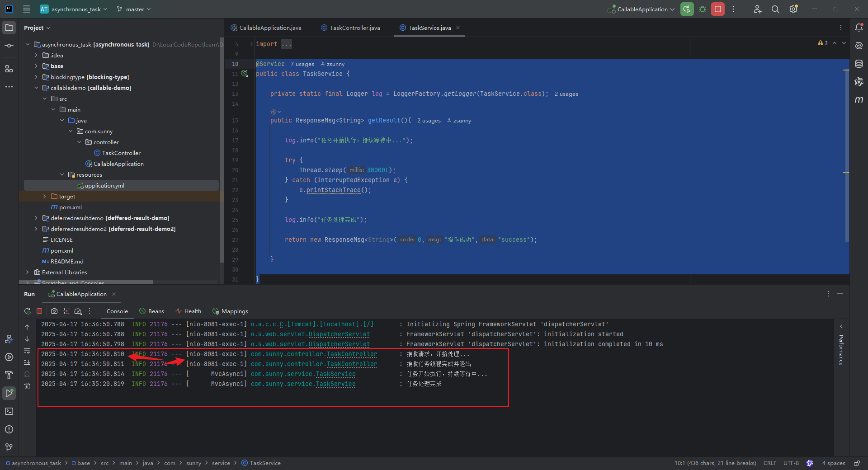
Task: Start debugging with the bug icon
Action: (x=703, y=9)
